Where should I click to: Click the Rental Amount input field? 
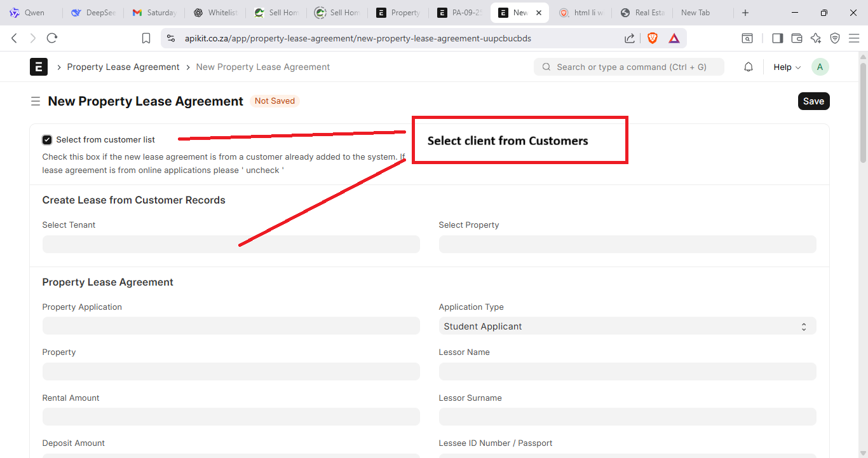[231, 417]
